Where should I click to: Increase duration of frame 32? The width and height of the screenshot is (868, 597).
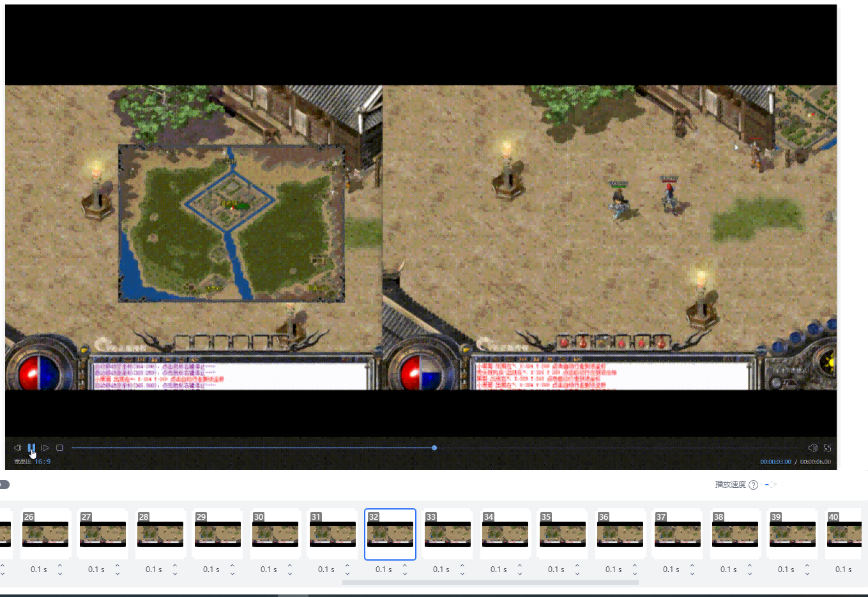(x=405, y=566)
